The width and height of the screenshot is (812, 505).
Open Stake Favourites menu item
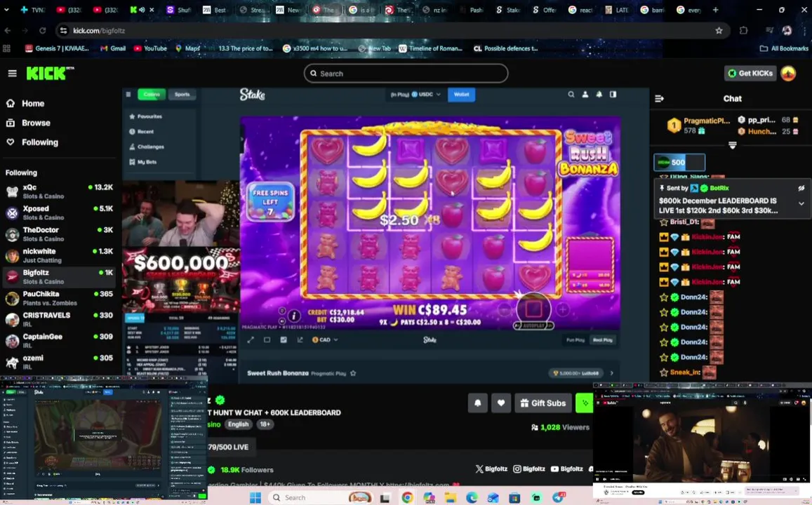146,117
